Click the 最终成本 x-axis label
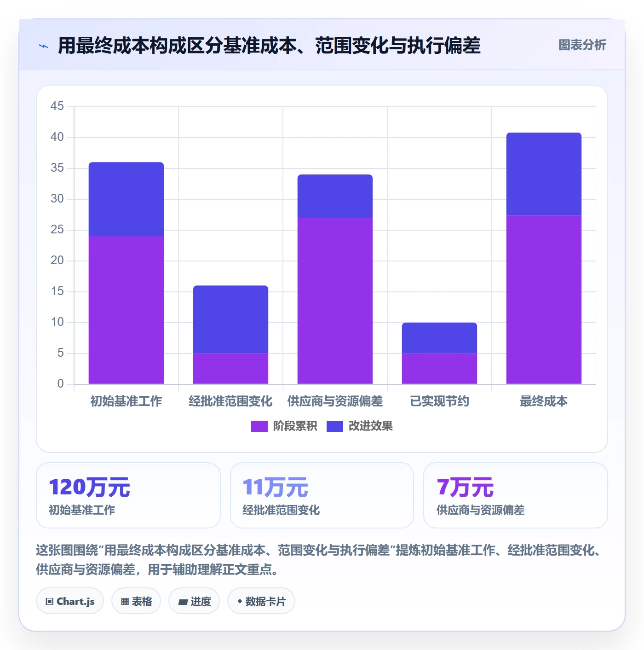Screen dimensions: 644x650 (544, 401)
